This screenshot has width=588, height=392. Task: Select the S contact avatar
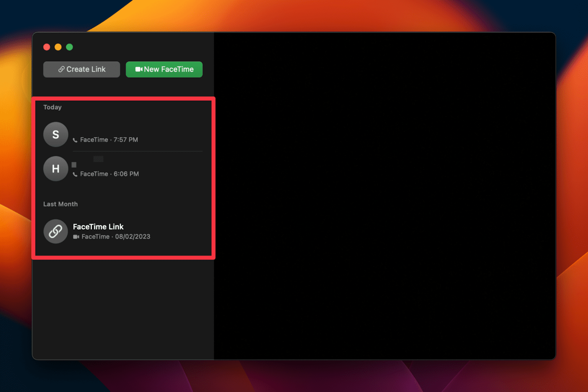click(x=56, y=134)
